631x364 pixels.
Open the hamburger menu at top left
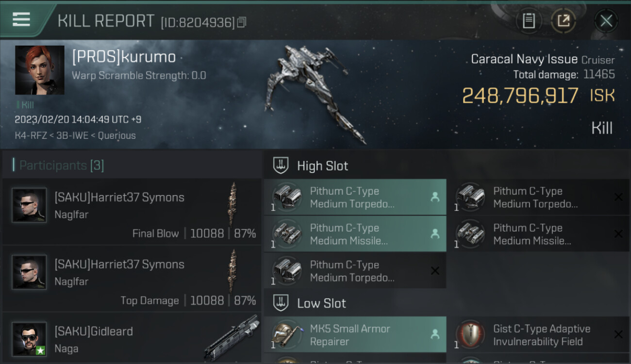point(21,19)
